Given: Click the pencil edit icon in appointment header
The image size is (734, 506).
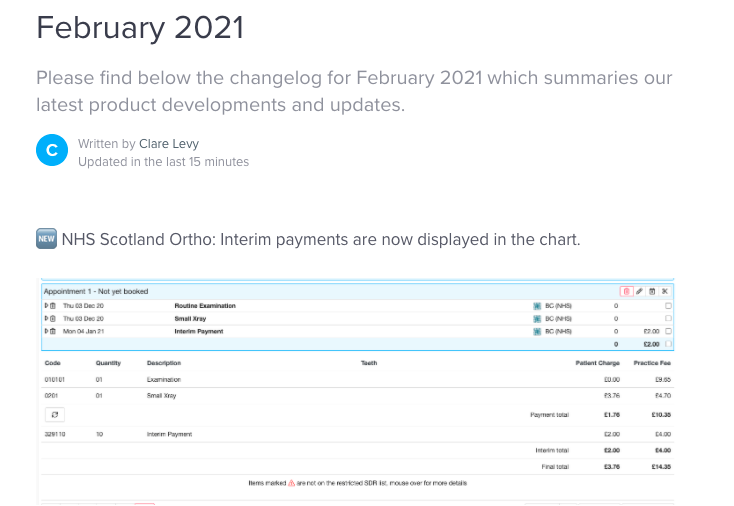Looking at the screenshot, I should click(x=639, y=291).
